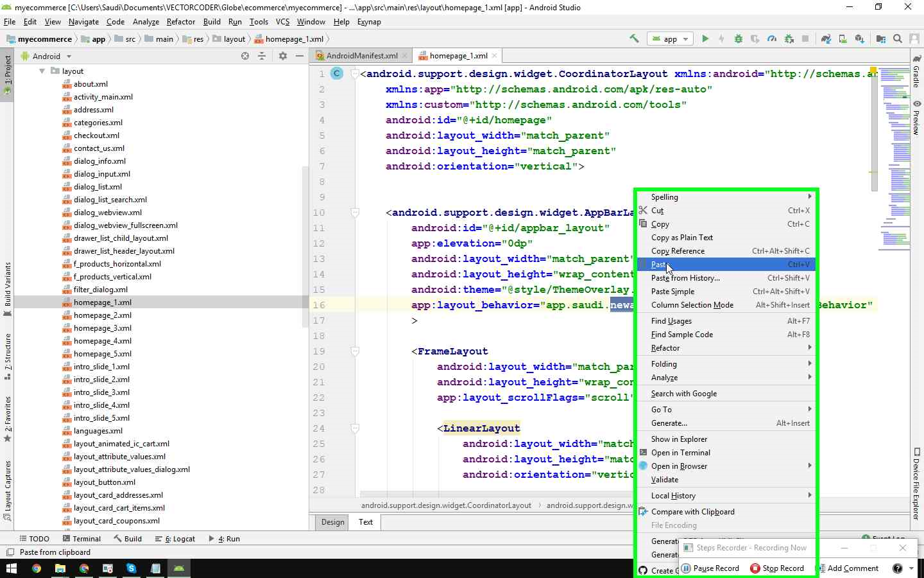This screenshot has width=924, height=578.
Task: Expand the Refactor submenu
Action: [x=726, y=348]
